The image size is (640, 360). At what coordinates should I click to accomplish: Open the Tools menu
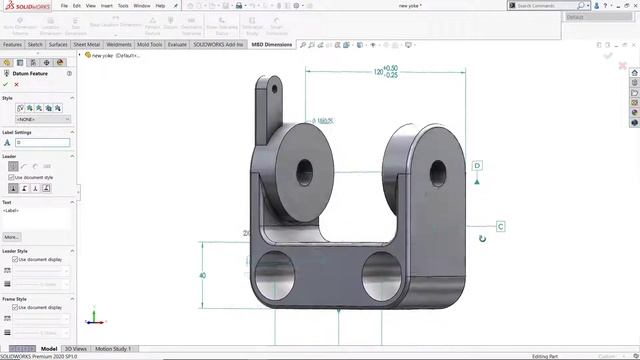123,6
